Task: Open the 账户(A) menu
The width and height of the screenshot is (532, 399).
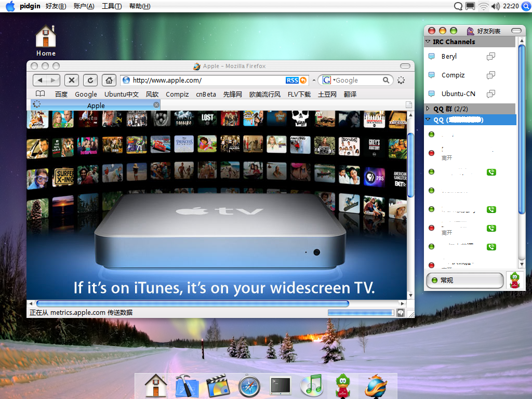Action: tap(84, 6)
